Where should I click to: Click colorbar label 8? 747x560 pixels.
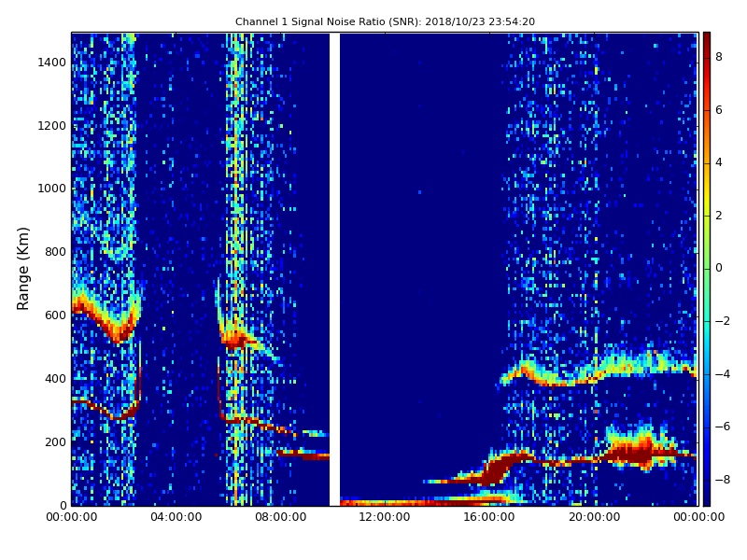click(x=718, y=57)
